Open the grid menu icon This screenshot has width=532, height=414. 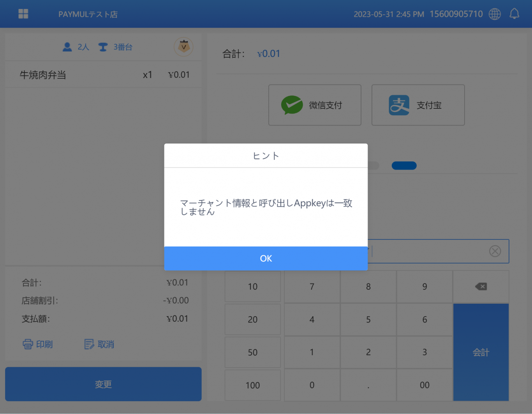[23, 14]
